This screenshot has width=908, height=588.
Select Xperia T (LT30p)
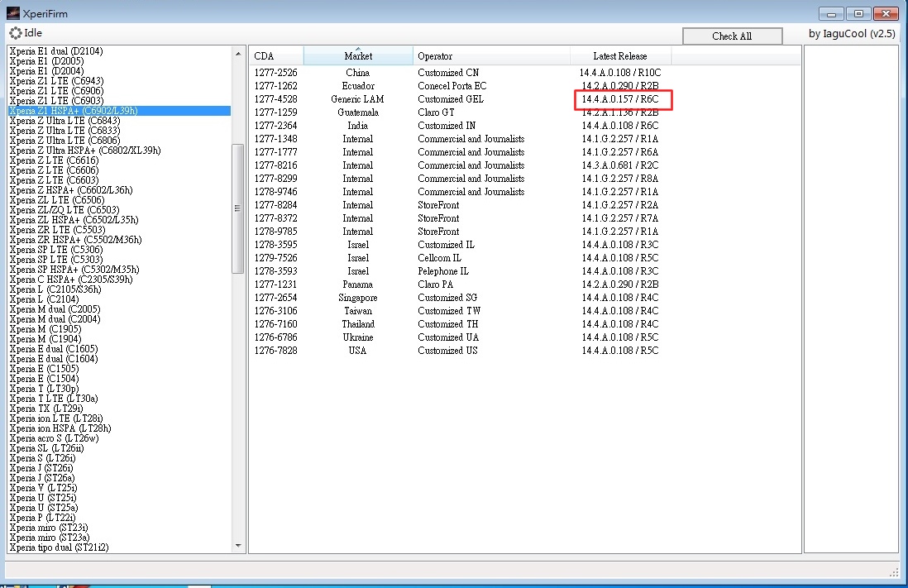(x=44, y=388)
